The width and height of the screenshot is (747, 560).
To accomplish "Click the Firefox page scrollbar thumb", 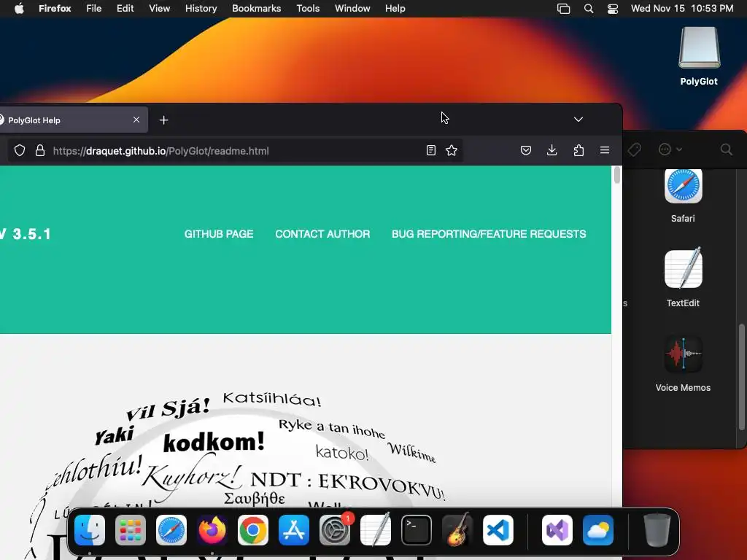I will pyautogui.click(x=617, y=175).
